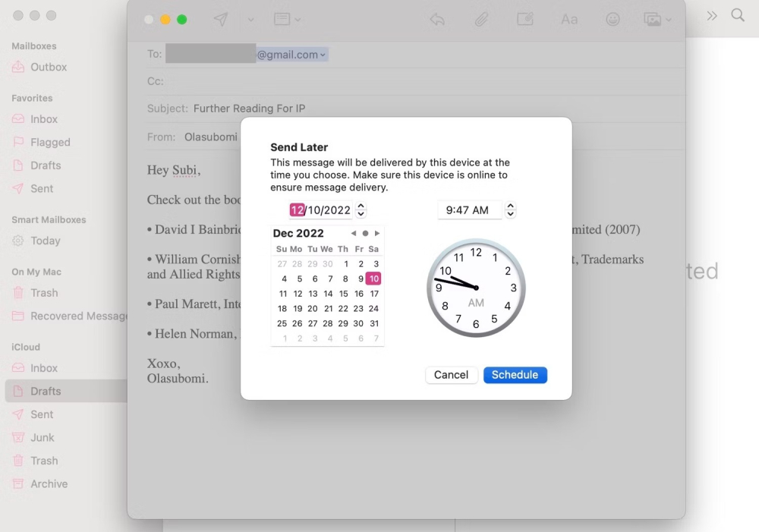Viewport: 759px width, 532px height.
Task: Open the Junk mailbox
Action: point(43,437)
